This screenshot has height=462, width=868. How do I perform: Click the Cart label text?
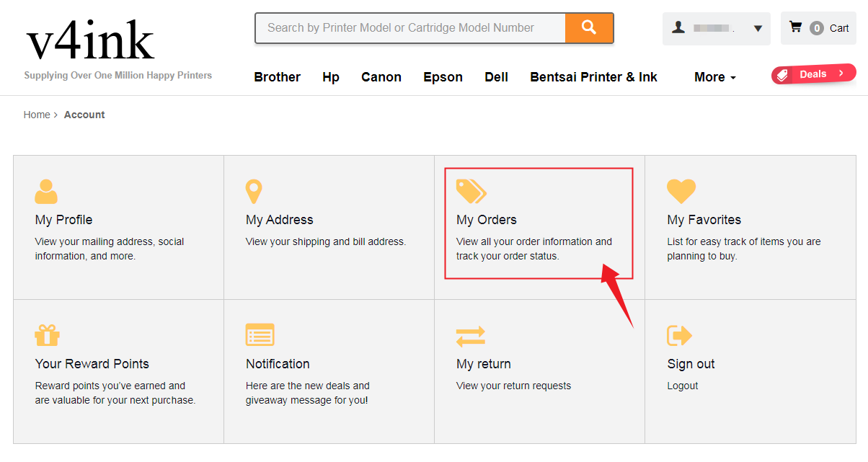(839, 28)
